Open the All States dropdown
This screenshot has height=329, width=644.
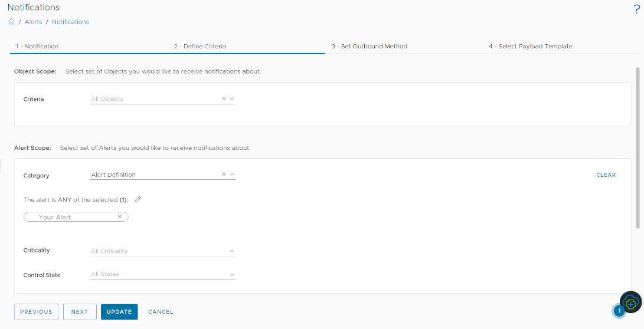163,274
